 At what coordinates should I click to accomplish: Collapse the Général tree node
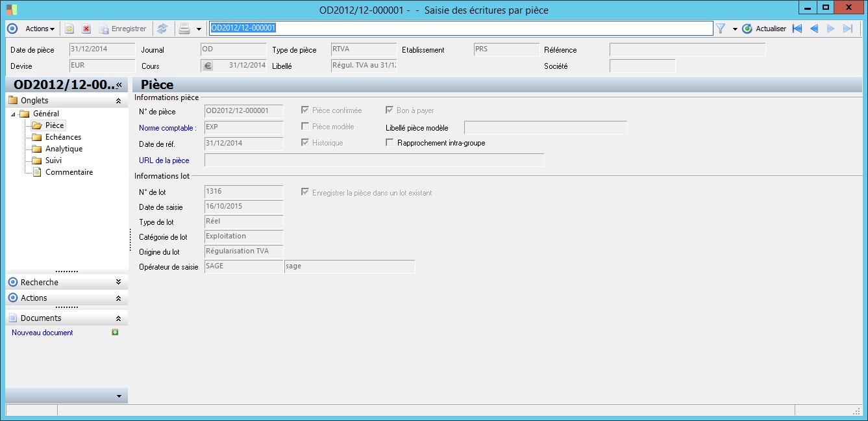[14, 114]
